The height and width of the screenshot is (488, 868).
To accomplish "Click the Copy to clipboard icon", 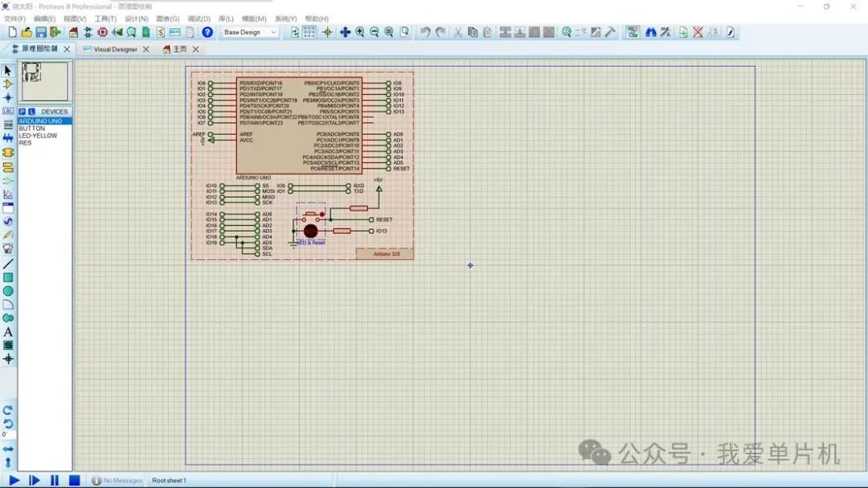I will (x=473, y=32).
